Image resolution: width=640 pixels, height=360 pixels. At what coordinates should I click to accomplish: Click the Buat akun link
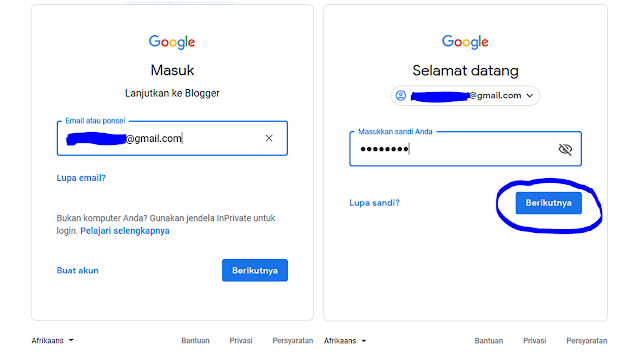pos(78,271)
